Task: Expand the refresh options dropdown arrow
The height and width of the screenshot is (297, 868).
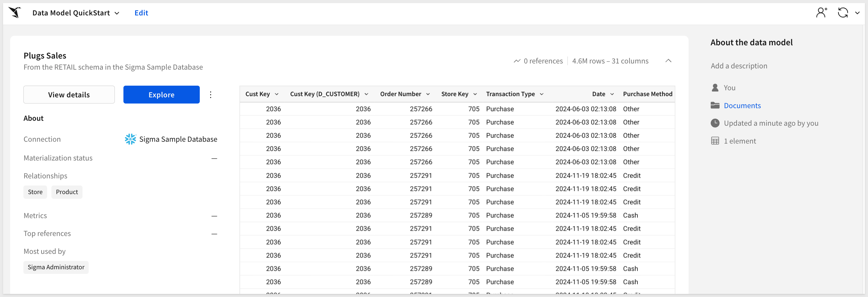Action: point(858,13)
